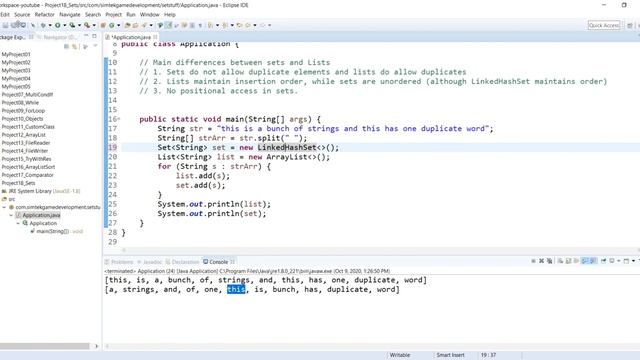
Task: Open the Source menu
Action: click(22, 14)
